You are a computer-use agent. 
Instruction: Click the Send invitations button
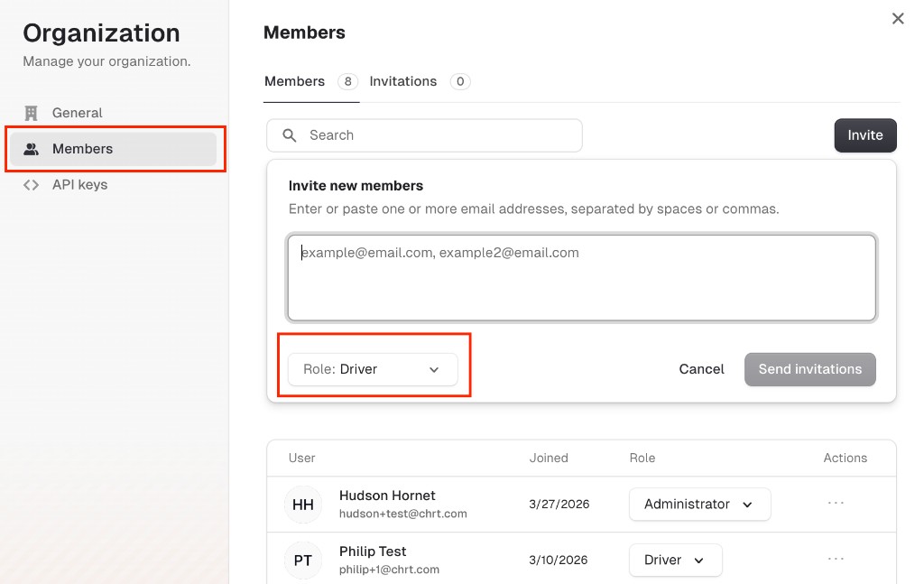pos(809,368)
